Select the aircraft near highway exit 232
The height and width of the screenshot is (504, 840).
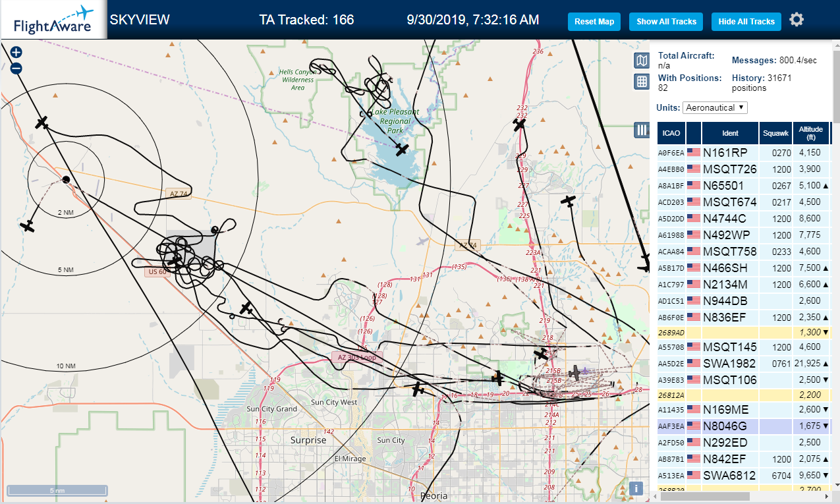(520, 125)
